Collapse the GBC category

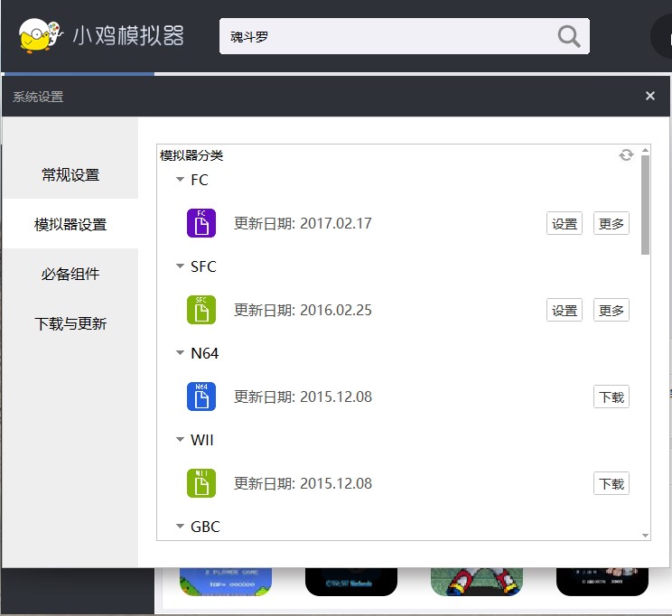(x=180, y=526)
